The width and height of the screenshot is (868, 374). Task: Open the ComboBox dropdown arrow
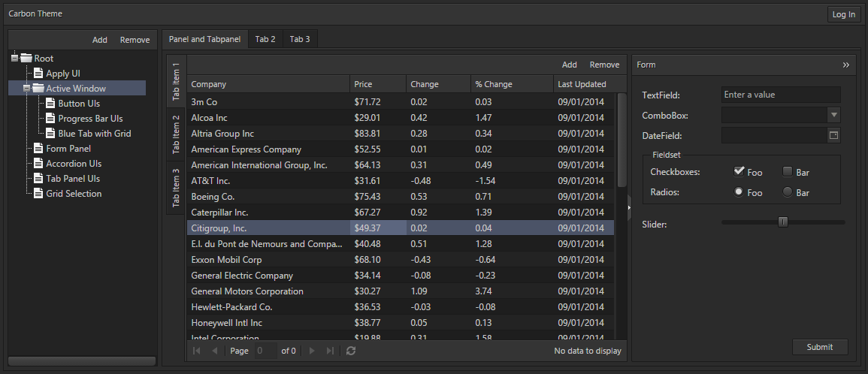pos(833,114)
